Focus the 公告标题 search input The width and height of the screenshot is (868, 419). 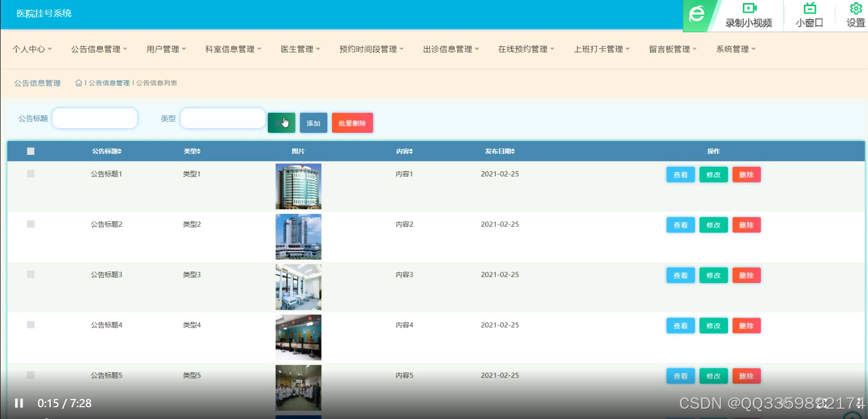click(95, 118)
